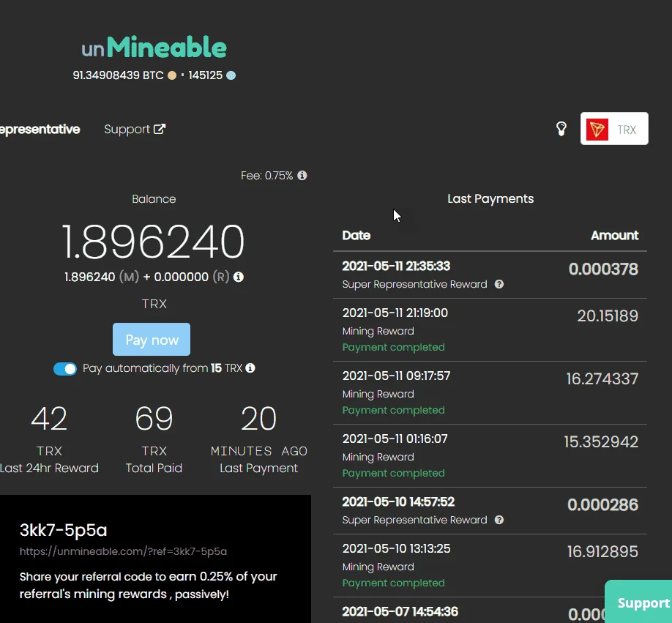The image size is (672, 623).
Task: Click amount 16.912895
Action: pyautogui.click(x=602, y=551)
